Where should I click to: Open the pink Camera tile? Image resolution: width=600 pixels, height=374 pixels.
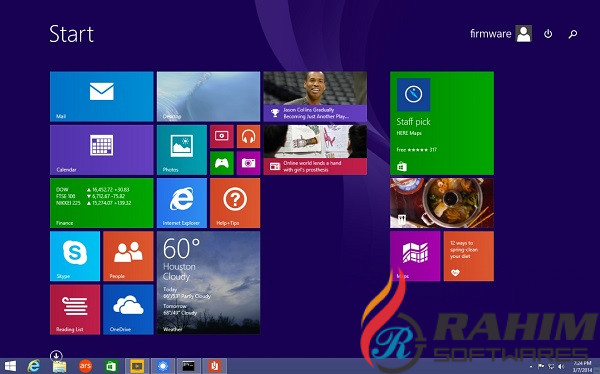pyautogui.click(x=248, y=163)
